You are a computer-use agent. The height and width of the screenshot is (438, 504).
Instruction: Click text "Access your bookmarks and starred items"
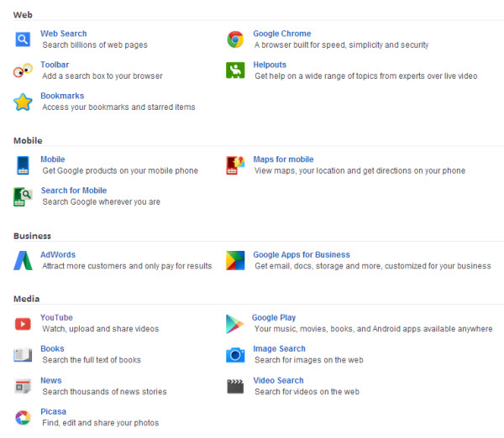(x=118, y=107)
